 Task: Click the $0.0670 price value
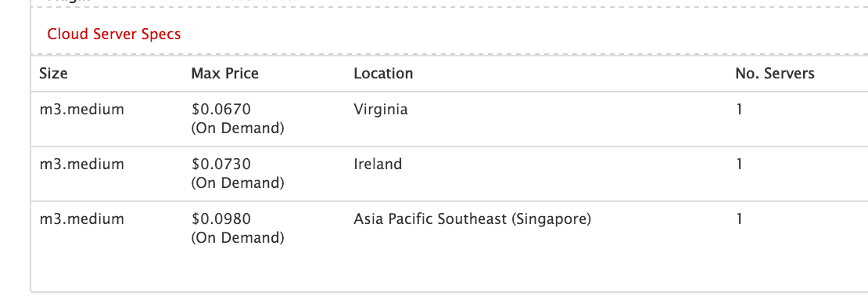coord(221,109)
